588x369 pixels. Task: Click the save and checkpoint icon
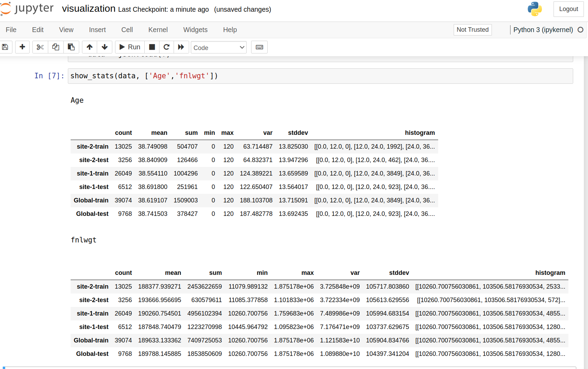[x=5, y=47]
